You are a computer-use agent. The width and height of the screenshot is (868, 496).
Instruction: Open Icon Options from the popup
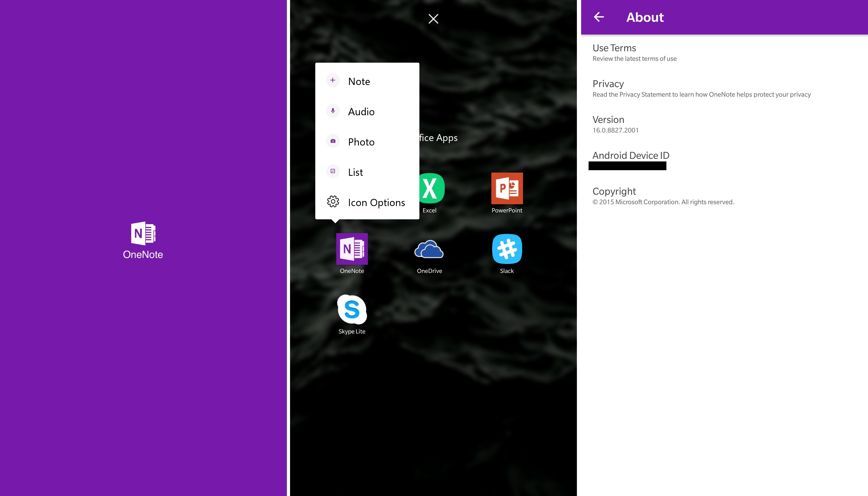(367, 202)
